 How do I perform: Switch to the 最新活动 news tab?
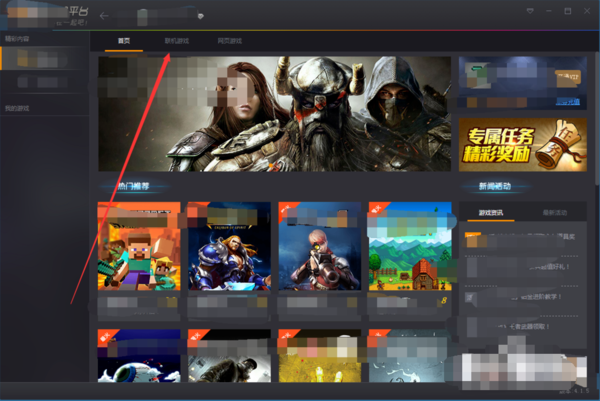554,212
